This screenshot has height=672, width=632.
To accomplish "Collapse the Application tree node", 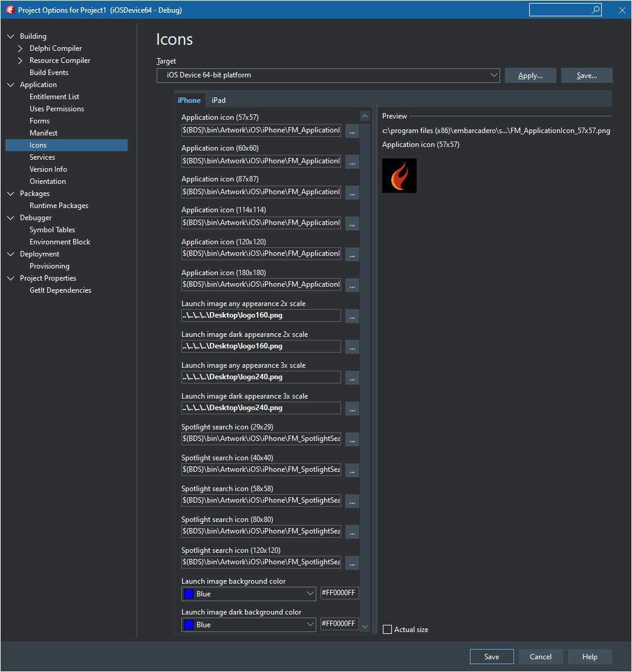I will coord(11,85).
